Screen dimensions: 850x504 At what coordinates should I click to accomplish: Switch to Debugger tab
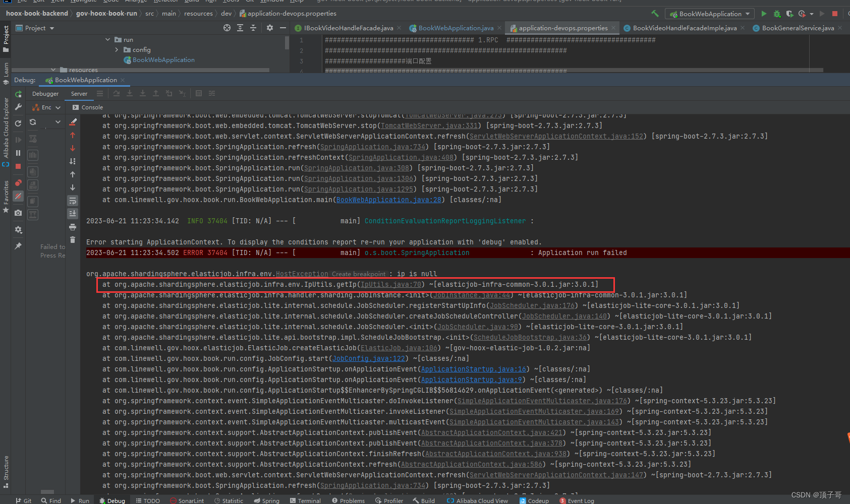coord(45,94)
